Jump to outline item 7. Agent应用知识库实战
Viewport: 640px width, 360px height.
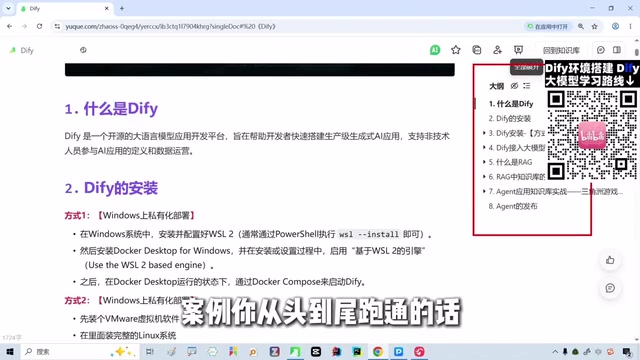(x=555, y=191)
